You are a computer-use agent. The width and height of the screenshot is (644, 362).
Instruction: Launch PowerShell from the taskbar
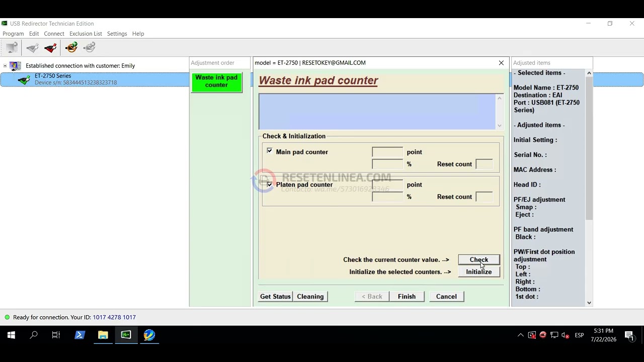pyautogui.click(x=79, y=335)
